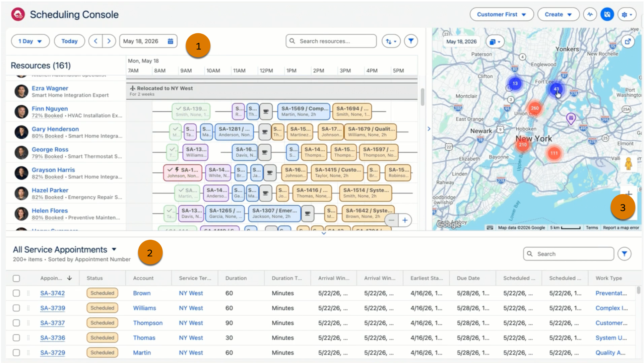Go to the next day arrow
Screen dimensions: 644x363
point(109,41)
